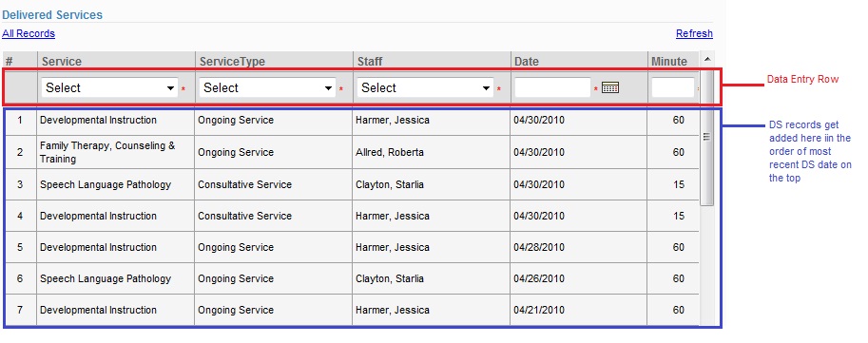Click Consultative Service in row 4

coord(244,216)
